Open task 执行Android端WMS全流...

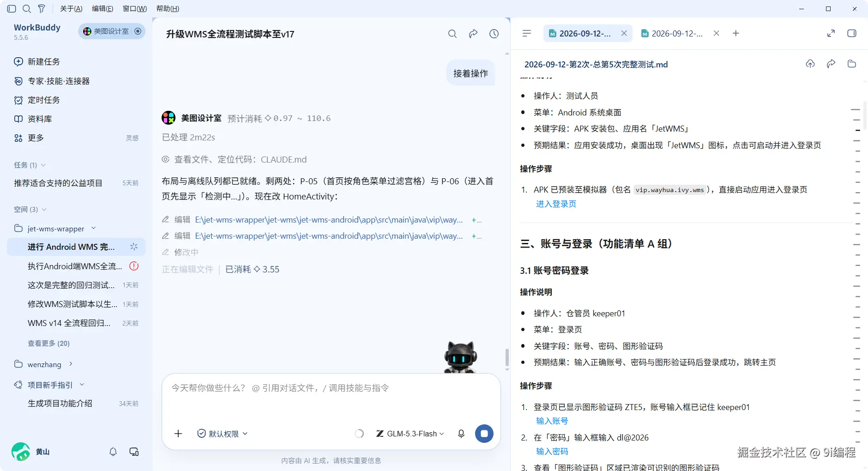click(76, 266)
